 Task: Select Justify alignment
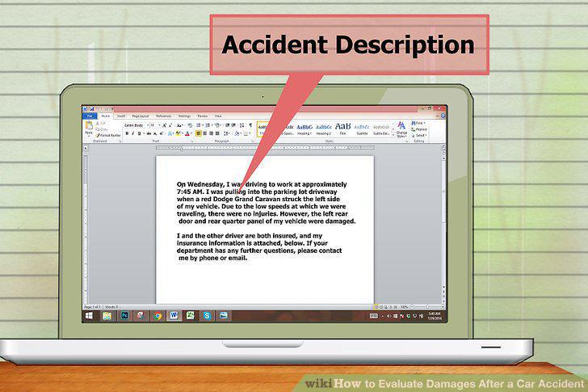(x=217, y=133)
